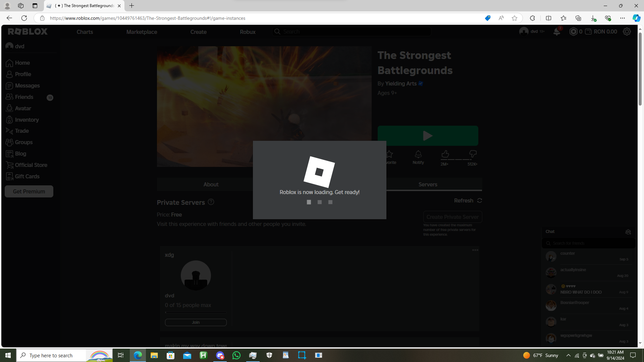This screenshot has height=362, width=644.
Task: Switch to the Servers tab
Action: coord(428,184)
